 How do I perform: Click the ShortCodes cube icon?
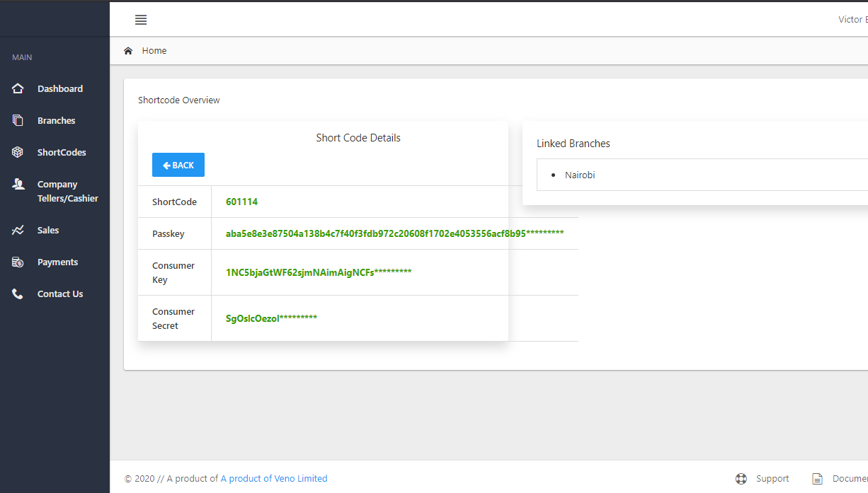point(18,152)
